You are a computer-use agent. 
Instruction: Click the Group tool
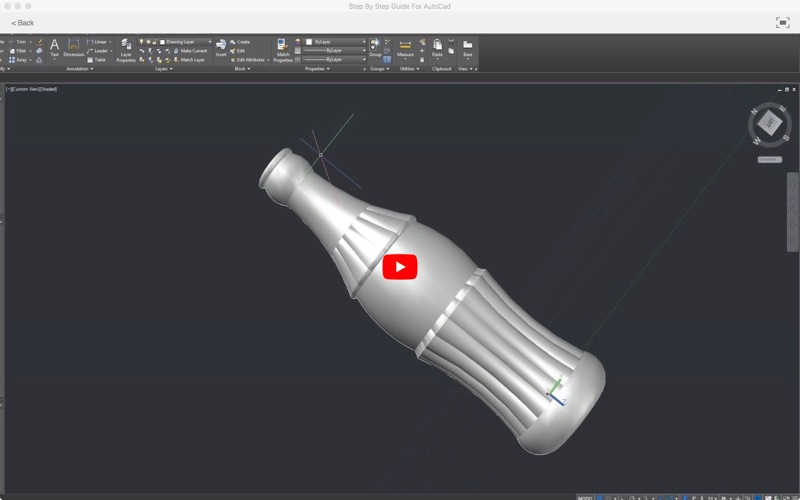coord(375,47)
